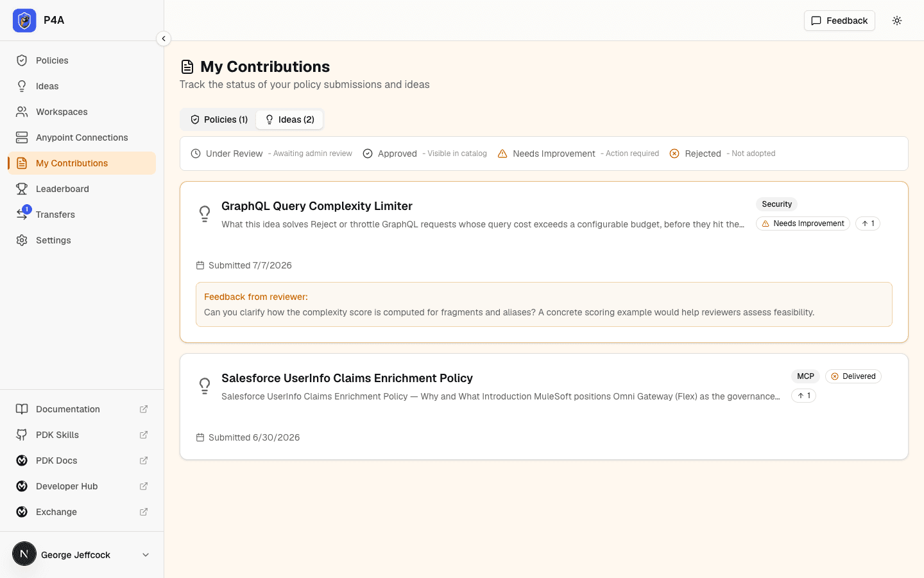Click upvote count on Salesforce card
The image size is (924, 578).
click(x=803, y=396)
